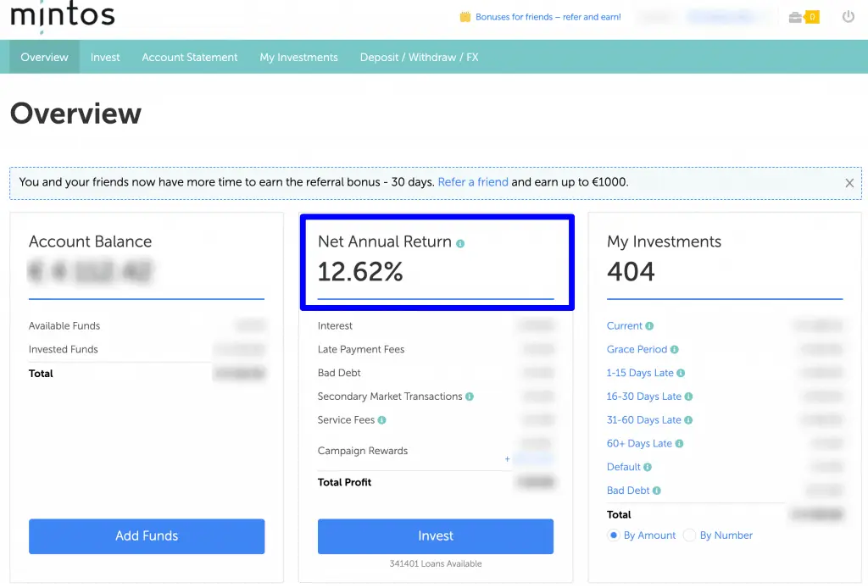Click the Mintos logo in the header

click(x=62, y=15)
